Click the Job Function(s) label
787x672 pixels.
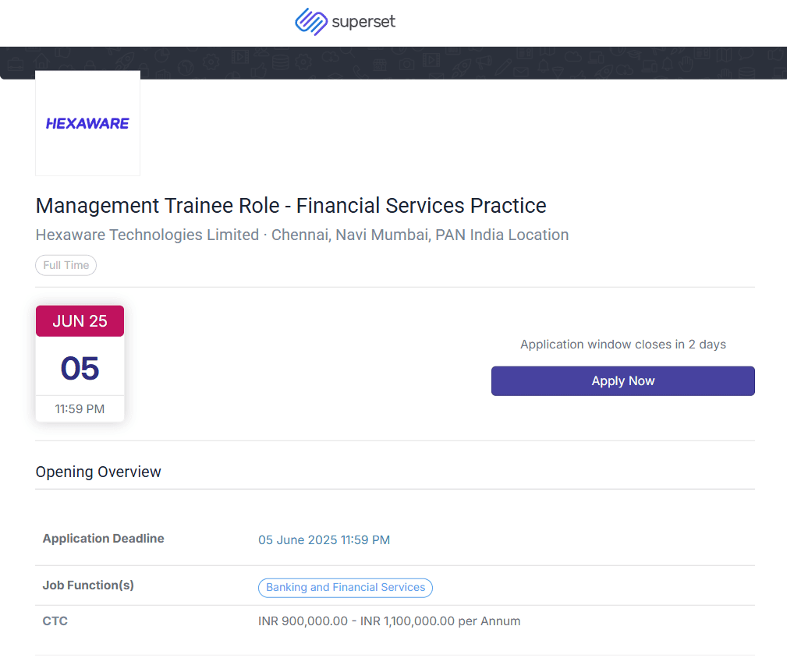click(x=88, y=585)
